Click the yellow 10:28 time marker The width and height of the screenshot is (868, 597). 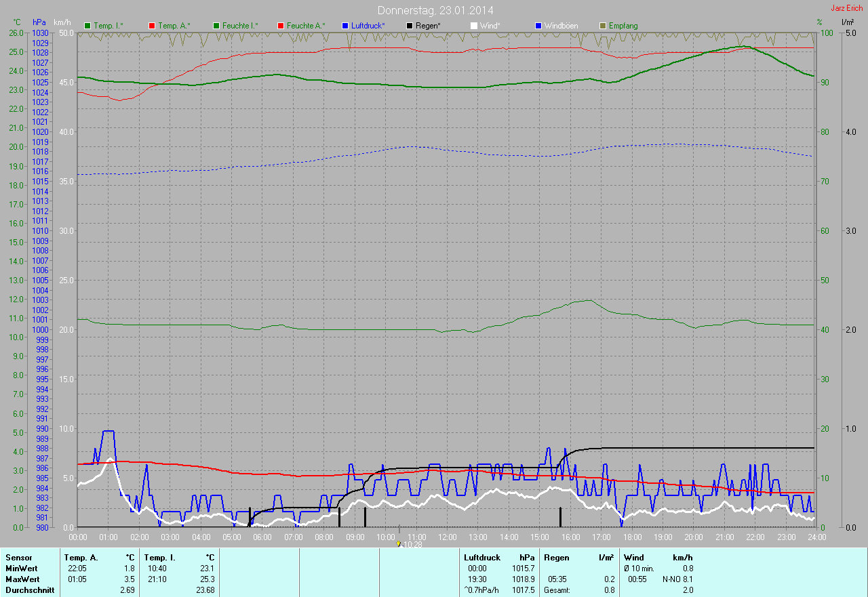pos(399,543)
